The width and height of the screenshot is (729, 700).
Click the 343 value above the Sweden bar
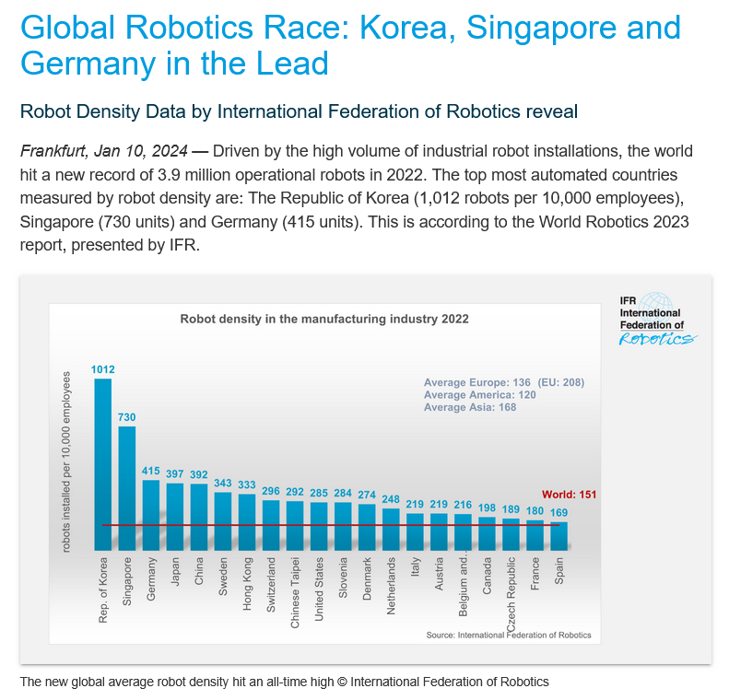pyautogui.click(x=223, y=483)
